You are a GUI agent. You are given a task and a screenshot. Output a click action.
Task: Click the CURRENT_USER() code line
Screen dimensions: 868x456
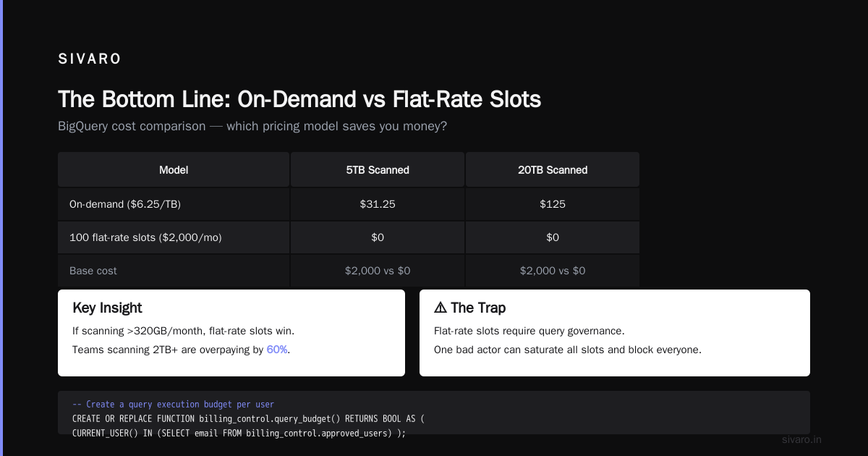pyautogui.click(x=239, y=434)
